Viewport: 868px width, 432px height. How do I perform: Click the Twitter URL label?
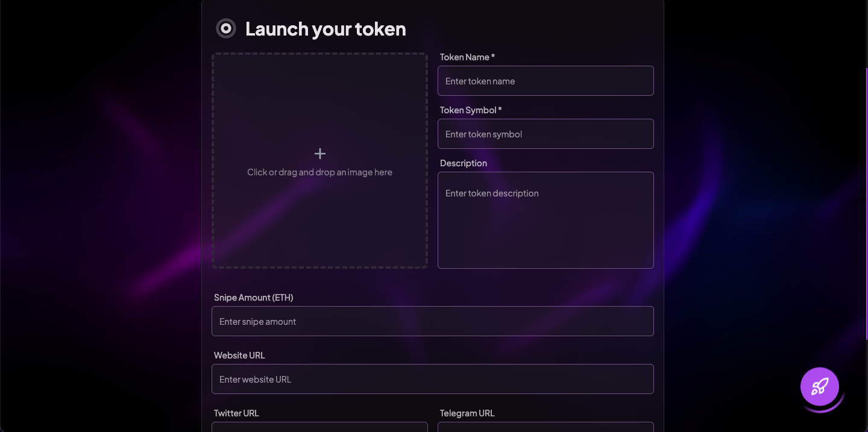pyautogui.click(x=236, y=413)
